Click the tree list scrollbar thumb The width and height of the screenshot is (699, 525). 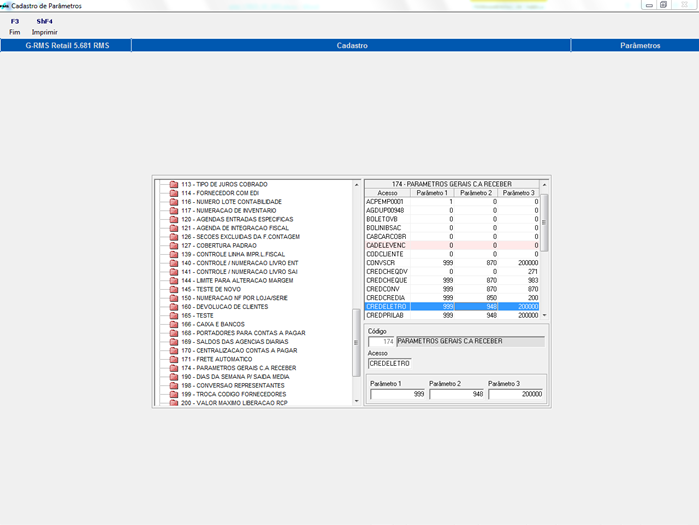pos(356,343)
